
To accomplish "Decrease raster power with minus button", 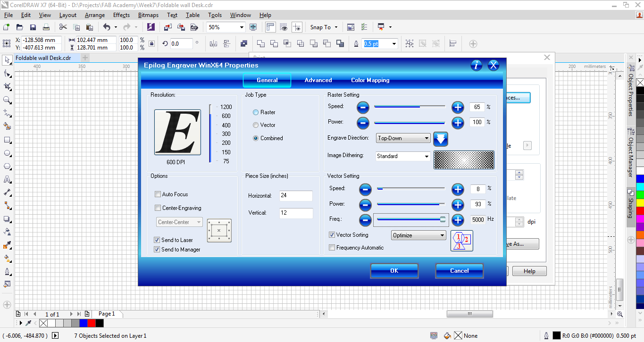I will (x=362, y=123).
